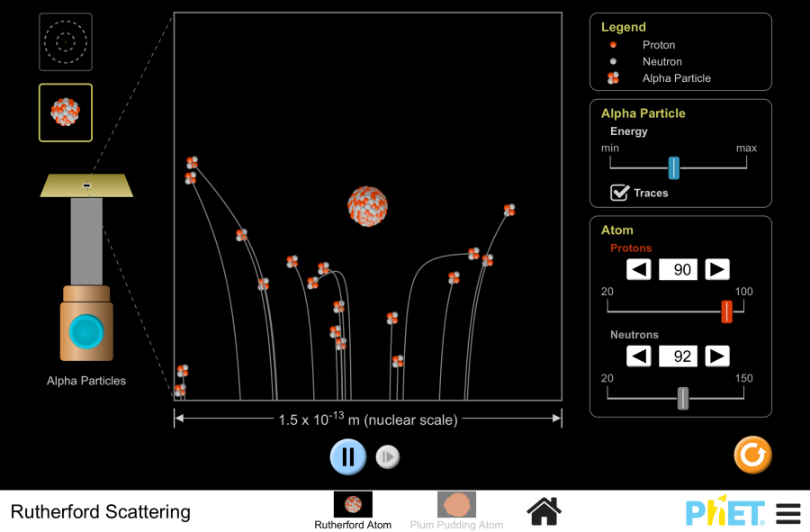Open the PhET hamburger menu
Image resolution: width=810 pixels, height=532 pixels.
pyautogui.click(x=787, y=513)
